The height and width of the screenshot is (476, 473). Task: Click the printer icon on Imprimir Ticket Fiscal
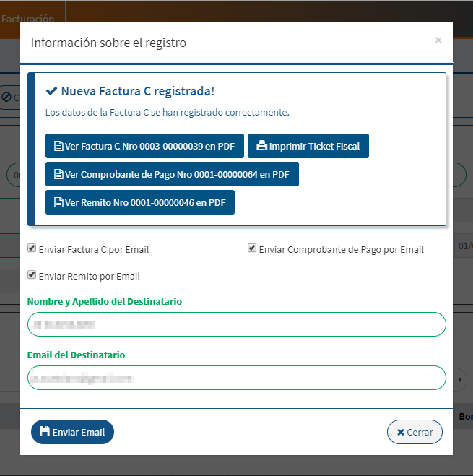[x=261, y=146]
